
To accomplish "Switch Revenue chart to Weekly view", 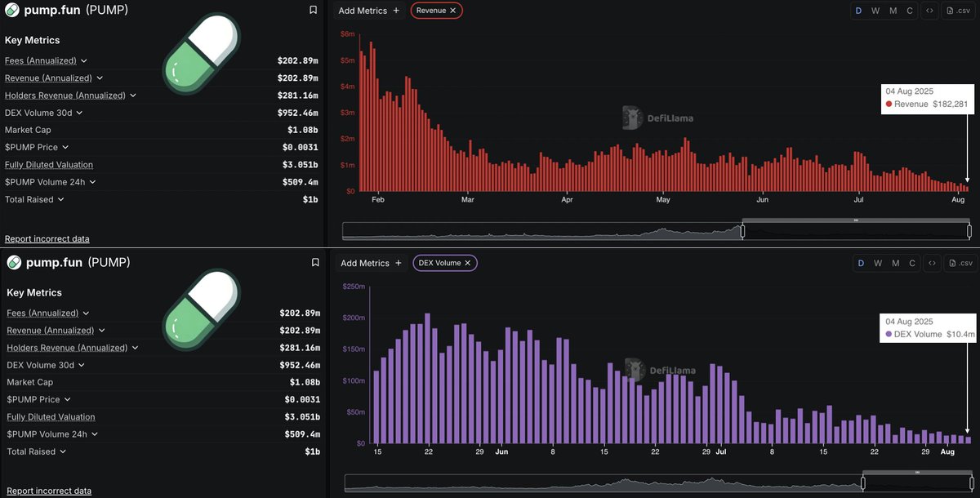I will [877, 11].
